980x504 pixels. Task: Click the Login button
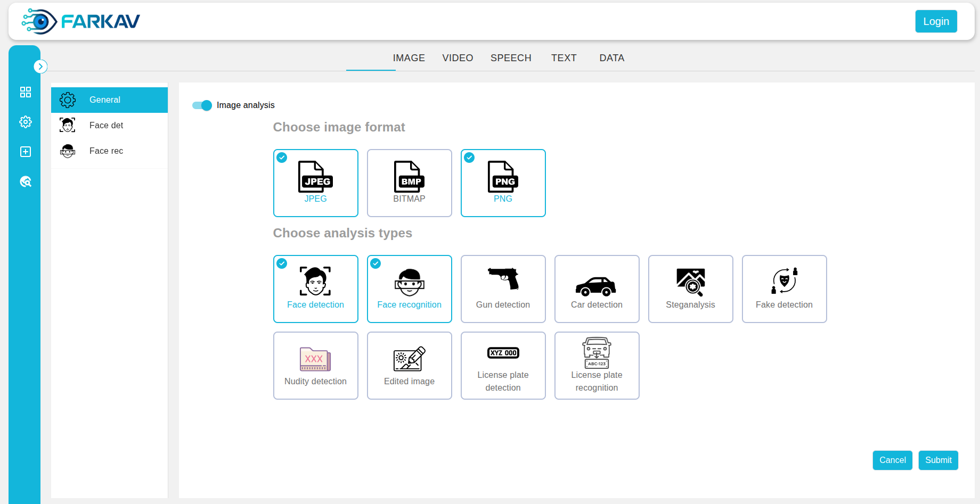tap(936, 21)
